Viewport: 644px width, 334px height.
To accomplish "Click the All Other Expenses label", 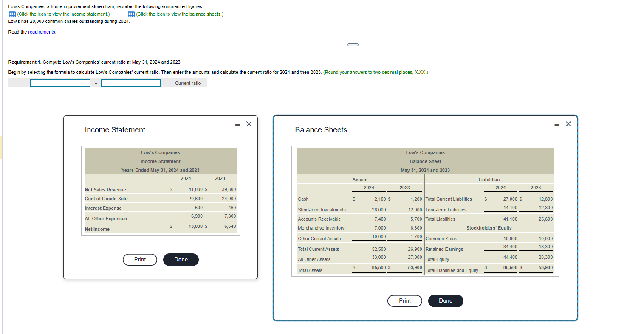I will (x=106, y=219).
